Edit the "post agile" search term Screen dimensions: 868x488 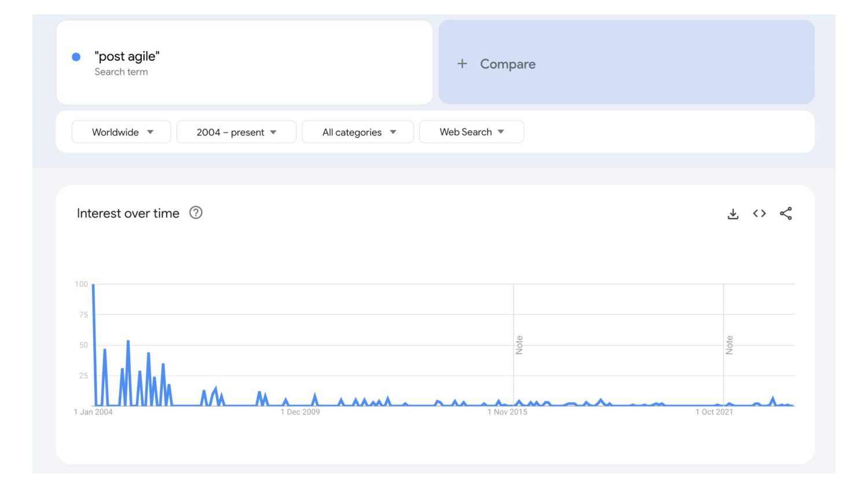(244, 62)
